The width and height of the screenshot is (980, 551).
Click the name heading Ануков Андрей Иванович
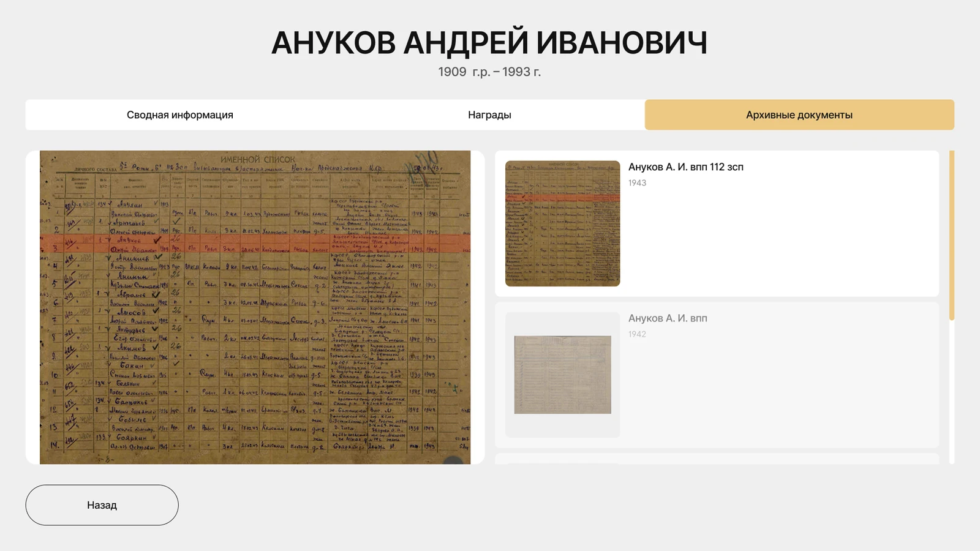point(489,43)
